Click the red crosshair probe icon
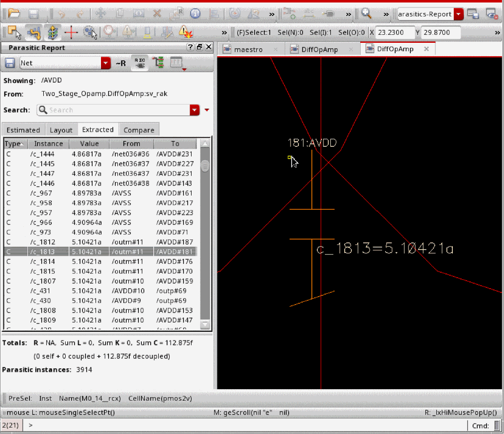Screen dimensions: 504x434 (x=71, y=33)
